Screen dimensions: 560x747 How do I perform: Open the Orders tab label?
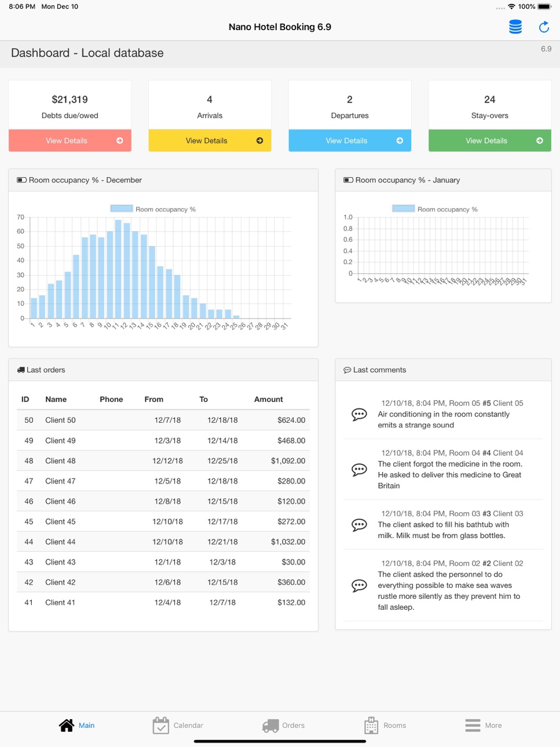(293, 726)
